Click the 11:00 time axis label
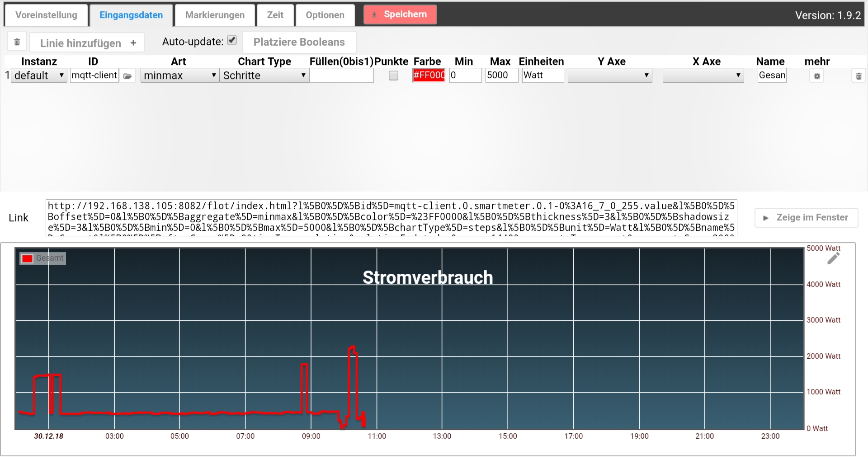This screenshot has width=868, height=459. (x=377, y=436)
